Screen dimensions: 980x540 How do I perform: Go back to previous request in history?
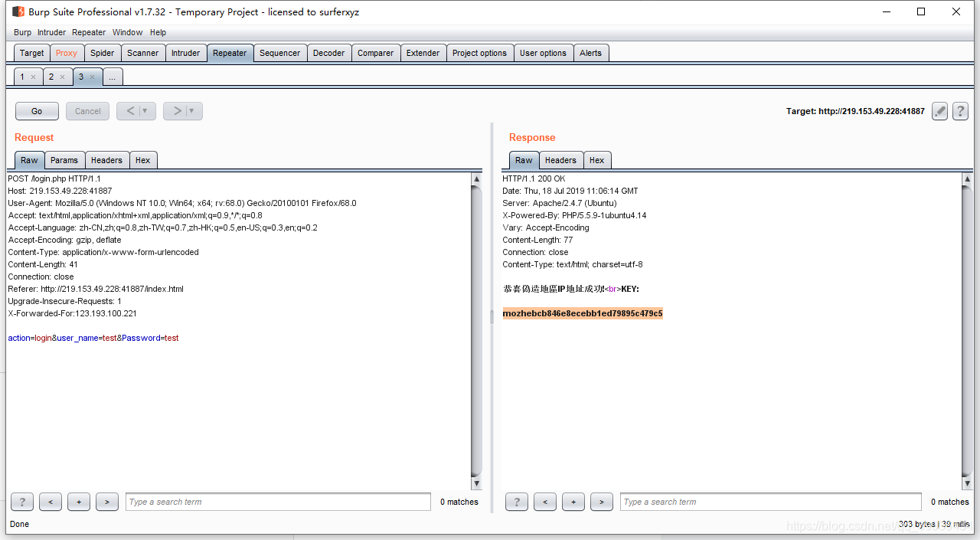click(x=130, y=111)
